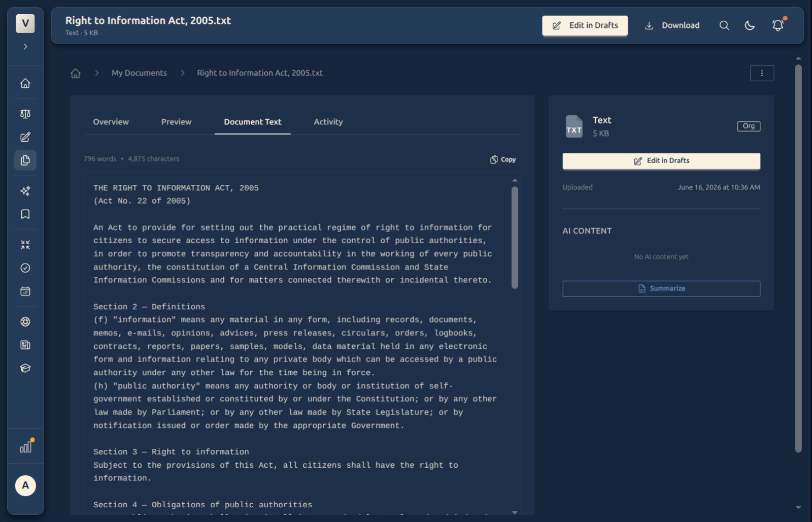Click the 'No AI content yet' message
The image size is (812, 522).
click(661, 257)
